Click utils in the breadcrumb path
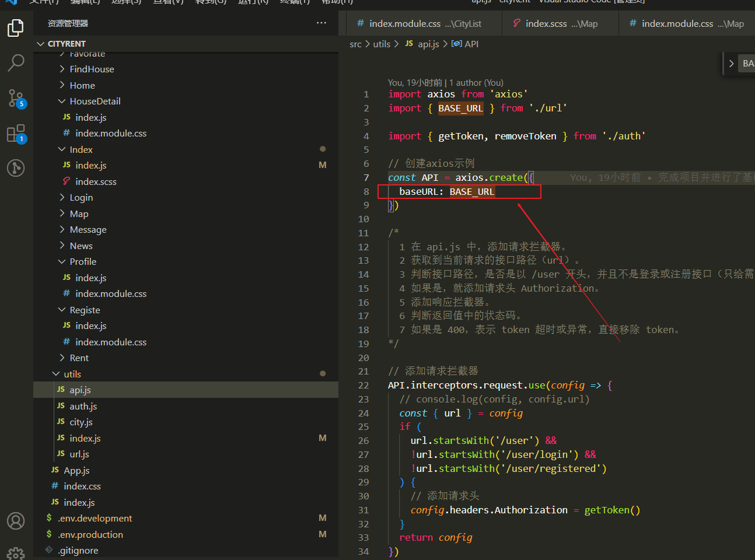755x560 pixels. (x=382, y=44)
